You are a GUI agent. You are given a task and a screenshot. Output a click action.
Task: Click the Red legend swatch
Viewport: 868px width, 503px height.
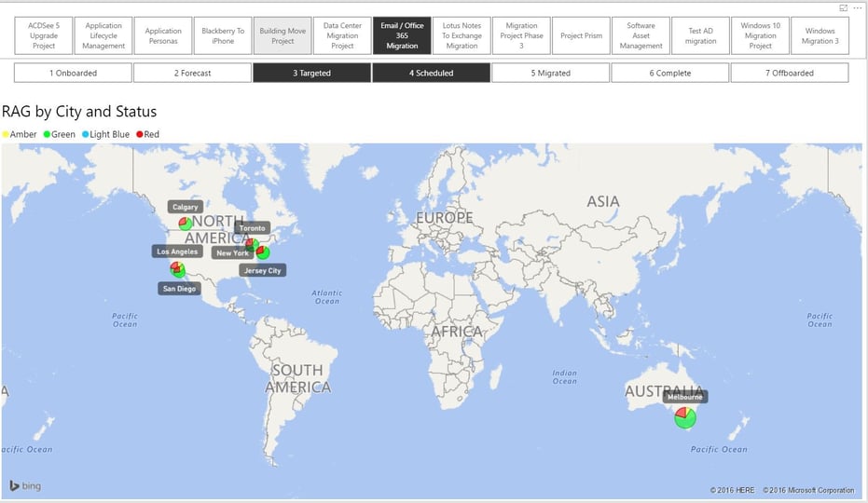140,134
